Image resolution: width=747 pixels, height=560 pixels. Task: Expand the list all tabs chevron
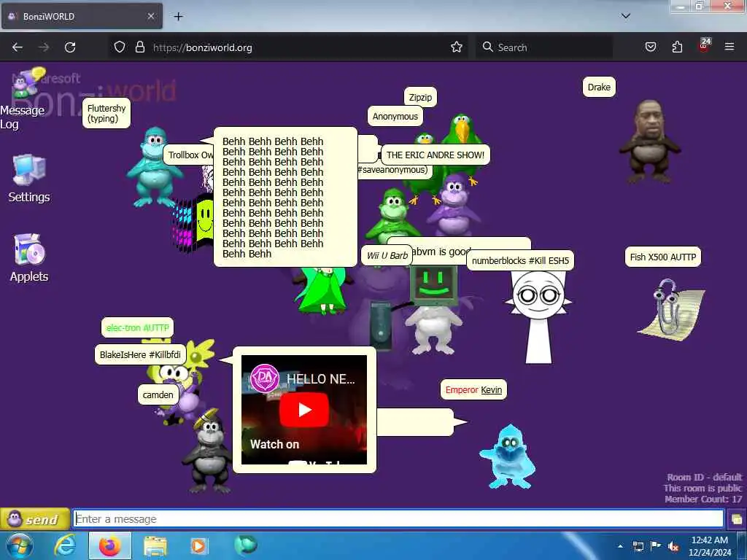tap(626, 16)
